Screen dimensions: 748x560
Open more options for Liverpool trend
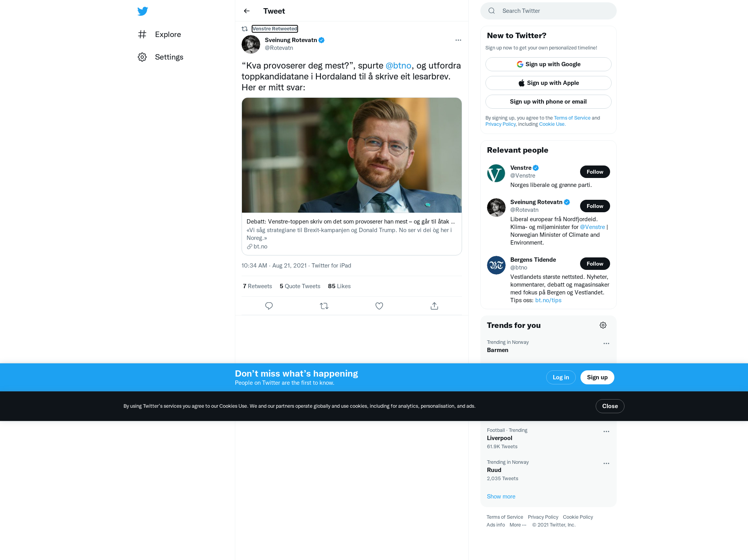click(606, 431)
